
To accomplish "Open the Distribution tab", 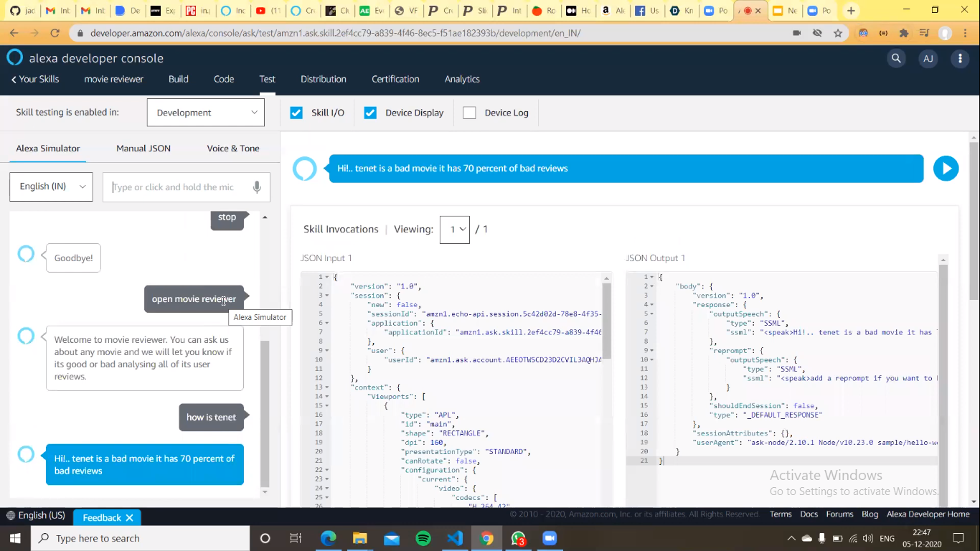I will [x=324, y=79].
